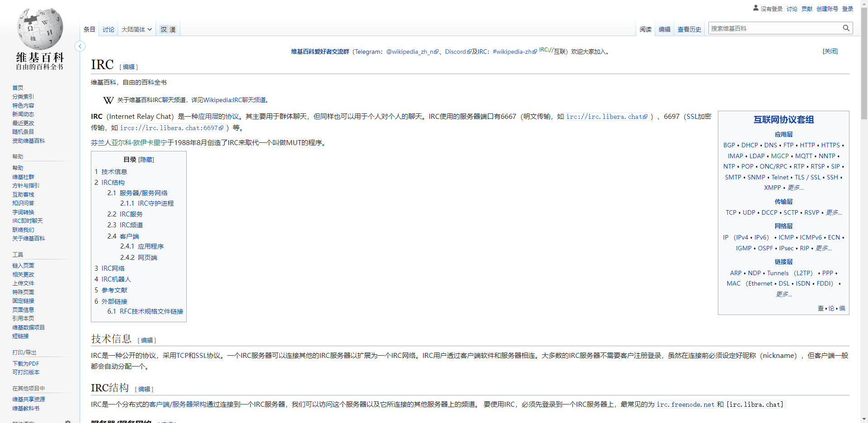
Task: Open the Discord link in the banner
Action: [458, 52]
